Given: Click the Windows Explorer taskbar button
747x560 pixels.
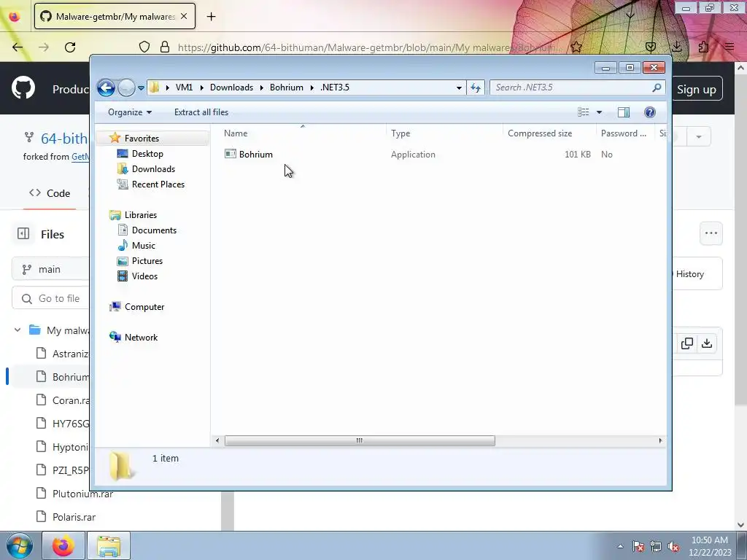Looking at the screenshot, I should coord(109,545).
